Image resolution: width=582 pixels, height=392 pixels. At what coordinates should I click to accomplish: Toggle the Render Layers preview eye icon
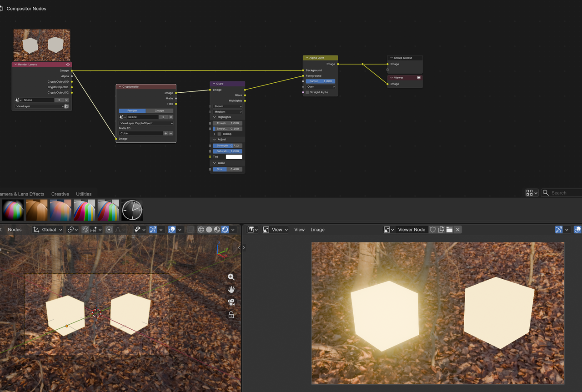(68, 65)
